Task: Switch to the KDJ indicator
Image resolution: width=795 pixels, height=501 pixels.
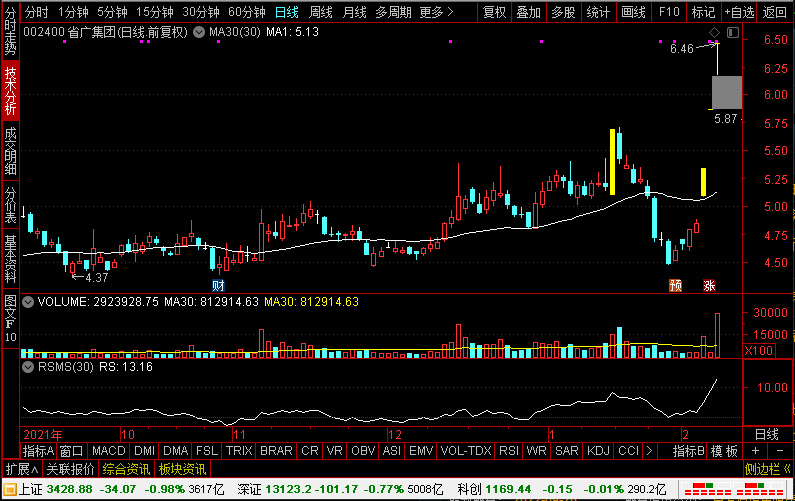Action: pyautogui.click(x=598, y=451)
